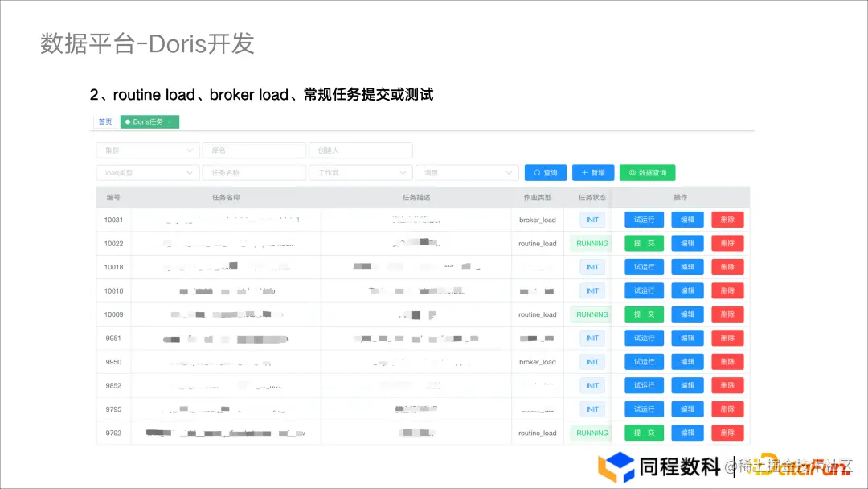Image resolution: width=868 pixels, height=489 pixels.
Task: Click 删除 for task 9792
Action: click(727, 433)
